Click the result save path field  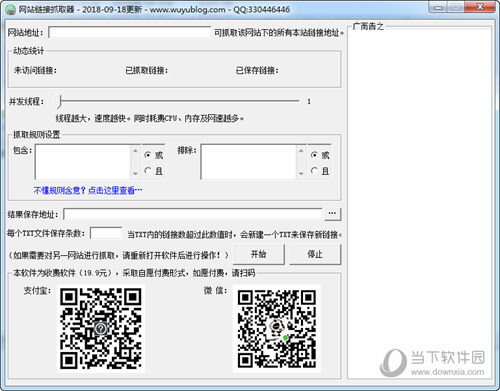(193, 214)
